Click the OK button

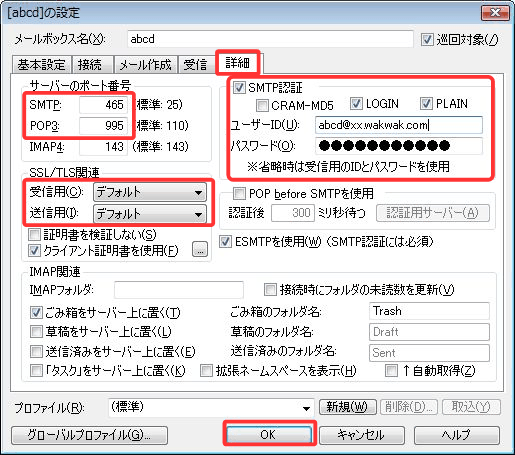[269, 435]
